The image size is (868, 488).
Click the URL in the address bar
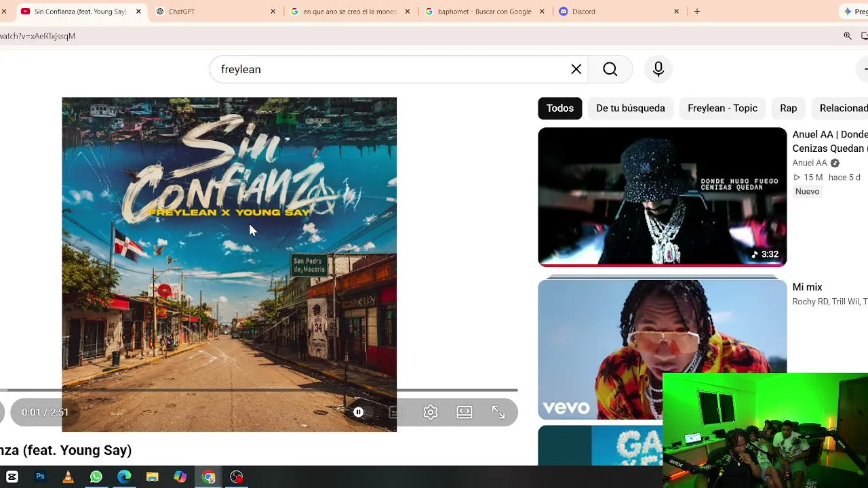pyautogui.click(x=38, y=36)
